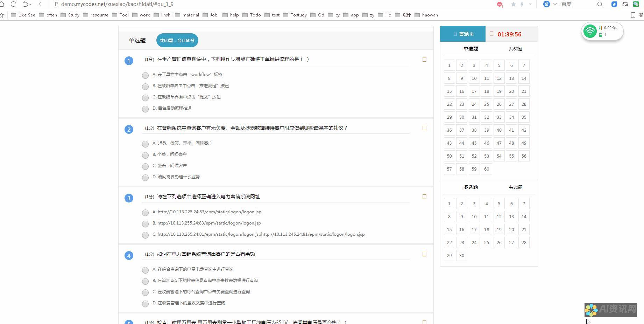Screen dimensions: 644x324
Task: Select option B 推进流程 for question 1
Action: point(145,87)
